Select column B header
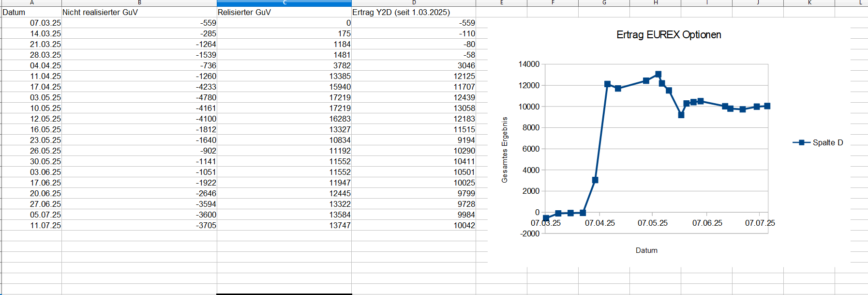The width and height of the screenshot is (868, 295). [139, 3]
